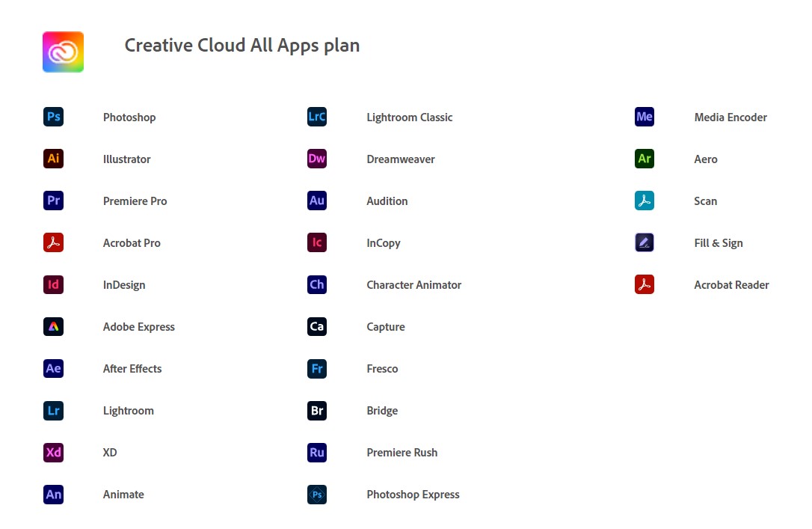
Task: Click the Premiere Rush label
Action: coord(402,453)
